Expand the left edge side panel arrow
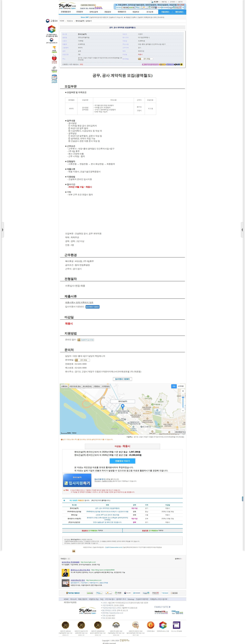 [3, 230]
